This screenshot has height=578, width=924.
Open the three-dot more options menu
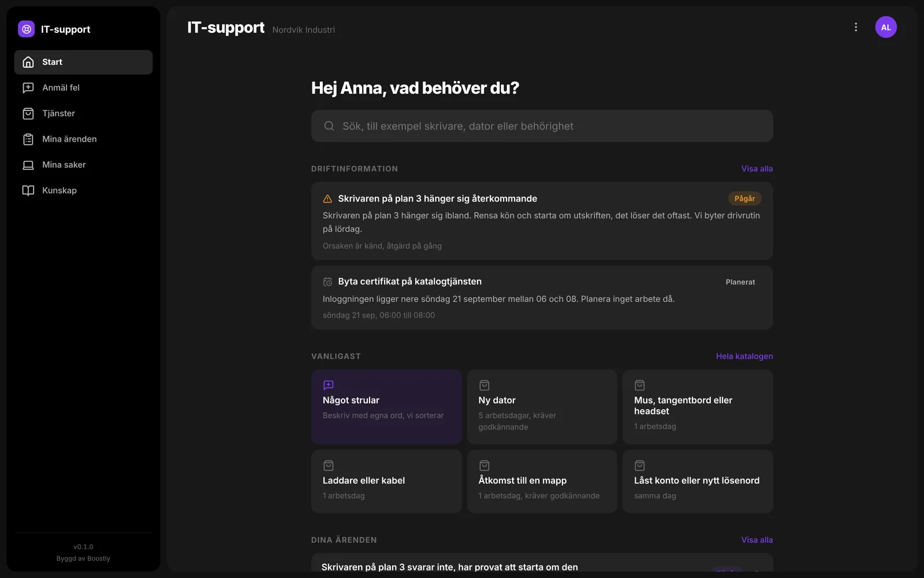[x=856, y=27]
